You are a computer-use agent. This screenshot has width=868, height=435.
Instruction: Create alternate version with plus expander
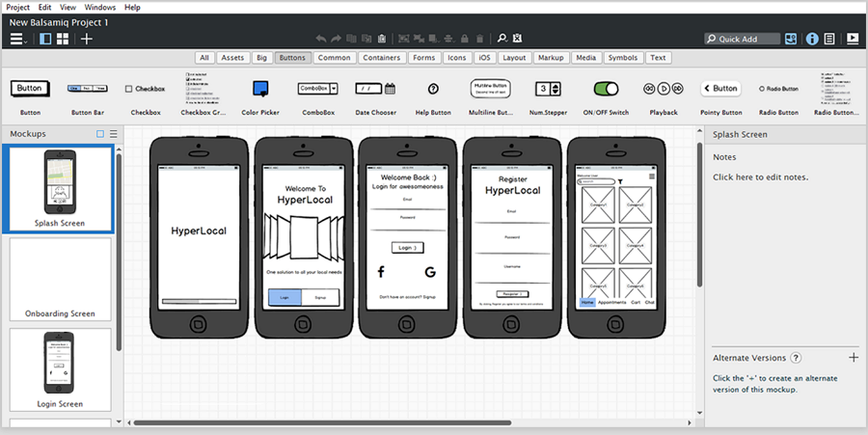tap(854, 358)
